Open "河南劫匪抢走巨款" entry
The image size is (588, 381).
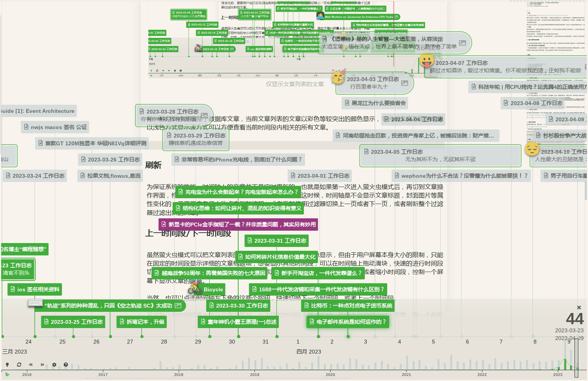pyautogui.click(x=416, y=136)
